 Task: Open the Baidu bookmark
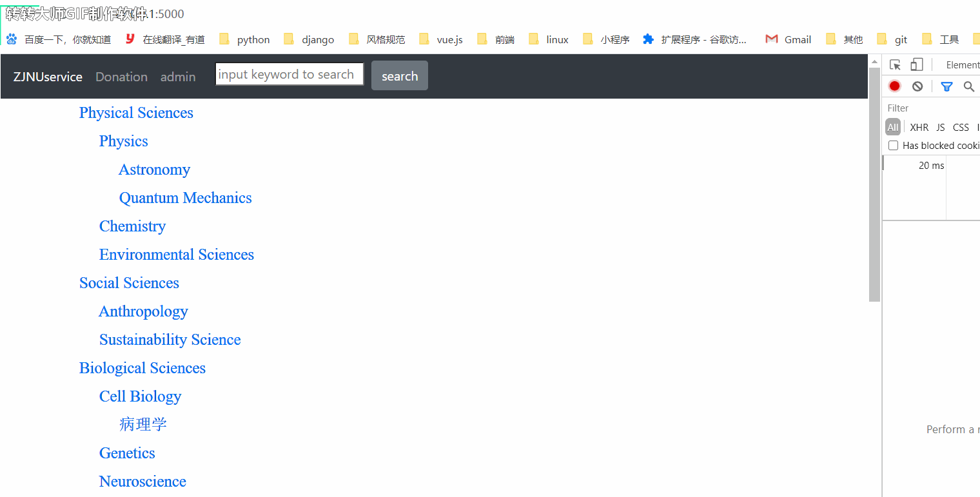click(59, 39)
